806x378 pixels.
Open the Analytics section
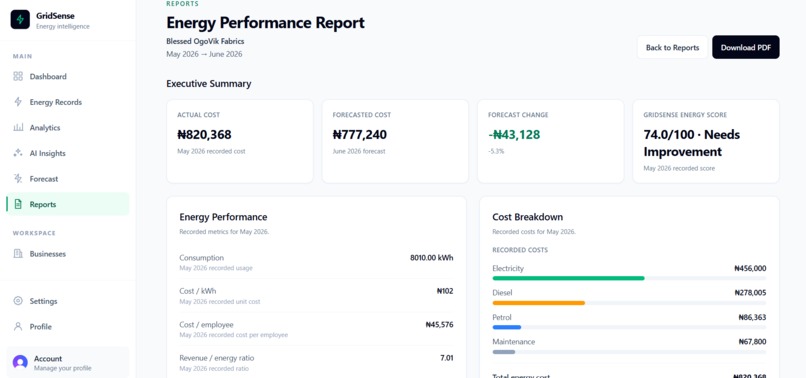click(x=68, y=128)
